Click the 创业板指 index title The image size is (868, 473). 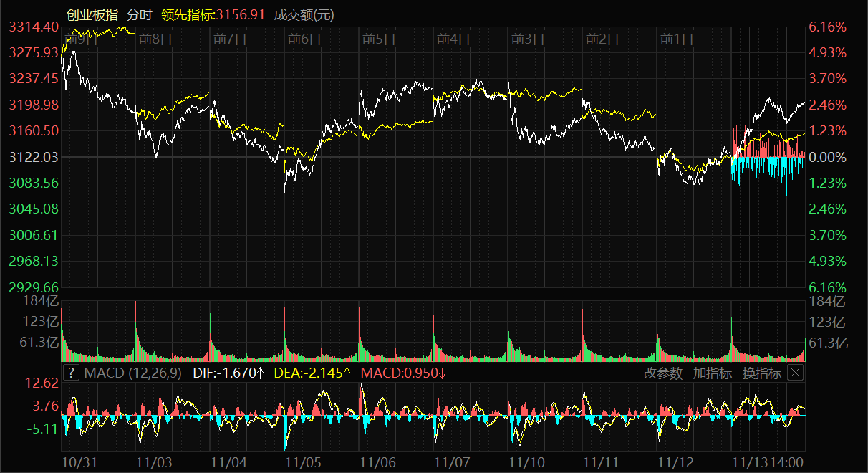(x=92, y=14)
